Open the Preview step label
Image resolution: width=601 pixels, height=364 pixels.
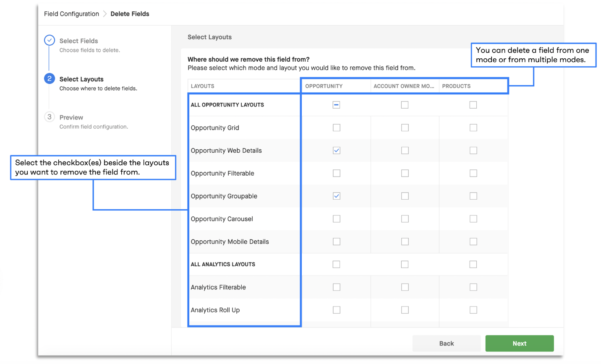point(71,117)
